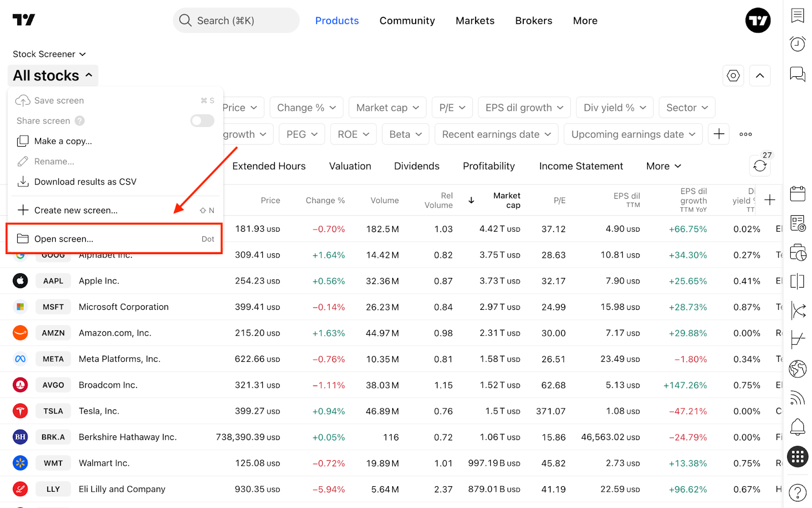Collapse the All stocks screen menu

click(53, 76)
